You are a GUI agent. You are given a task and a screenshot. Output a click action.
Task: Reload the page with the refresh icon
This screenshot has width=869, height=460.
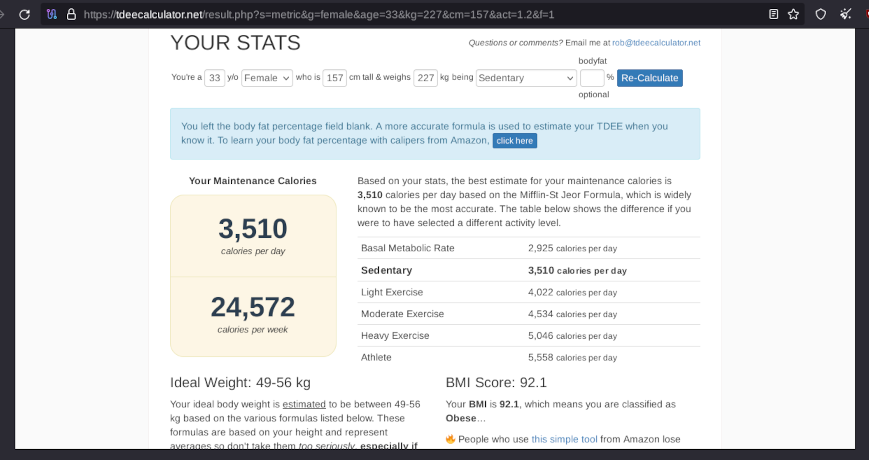(x=24, y=14)
